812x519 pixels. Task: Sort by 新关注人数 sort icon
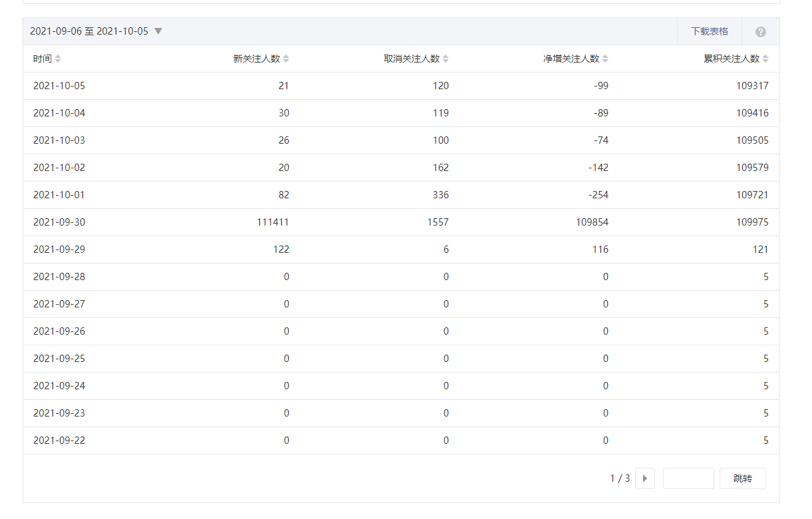point(286,59)
